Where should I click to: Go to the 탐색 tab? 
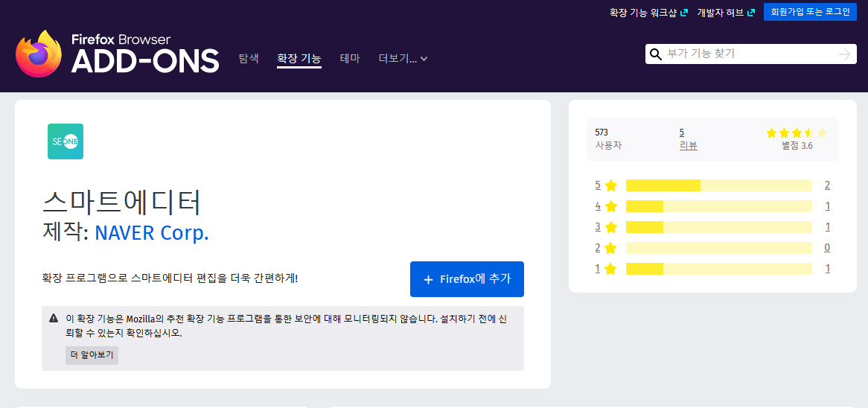[x=249, y=58]
